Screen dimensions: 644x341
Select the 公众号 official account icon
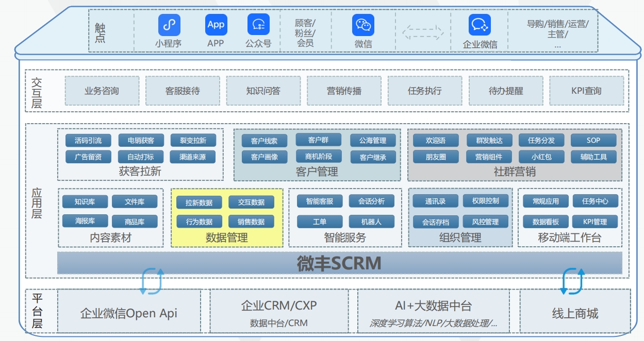point(258,25)
